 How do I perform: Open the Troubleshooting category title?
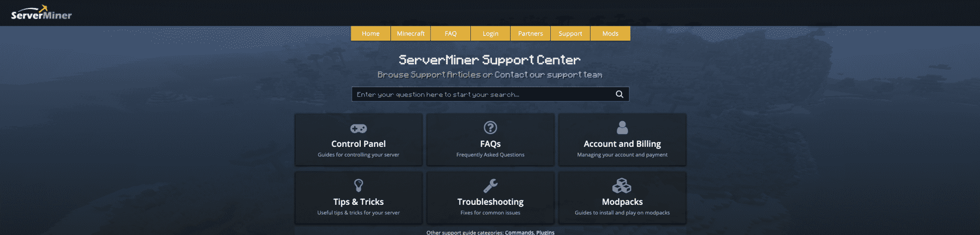coord(490,201)
